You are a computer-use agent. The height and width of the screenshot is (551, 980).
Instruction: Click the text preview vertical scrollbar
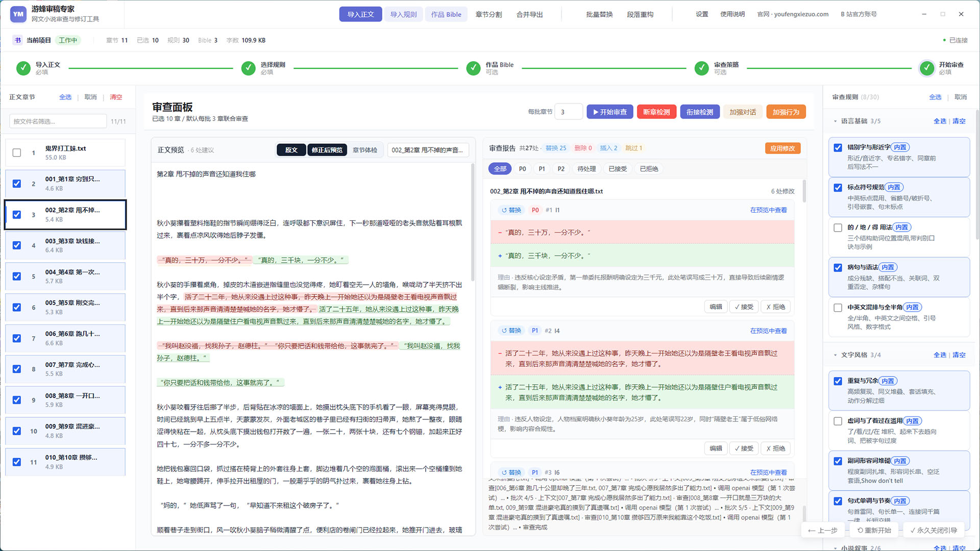473,222
